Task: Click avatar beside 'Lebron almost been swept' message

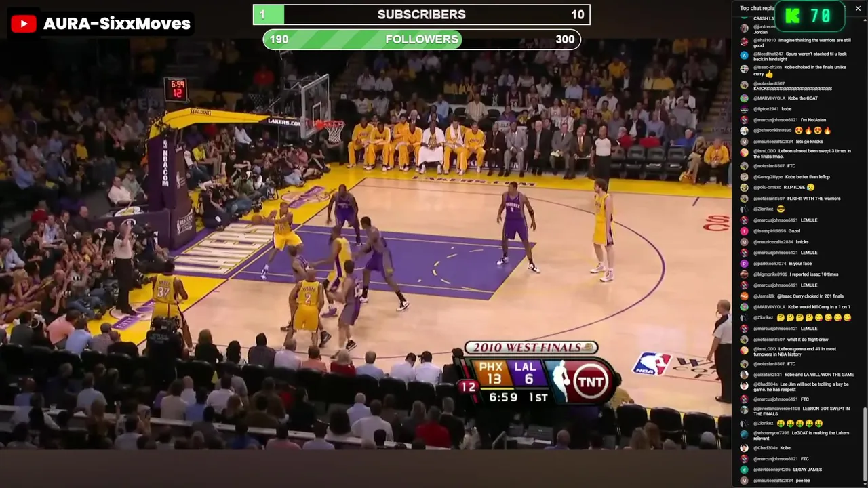Action: click(x=744, y=152)
